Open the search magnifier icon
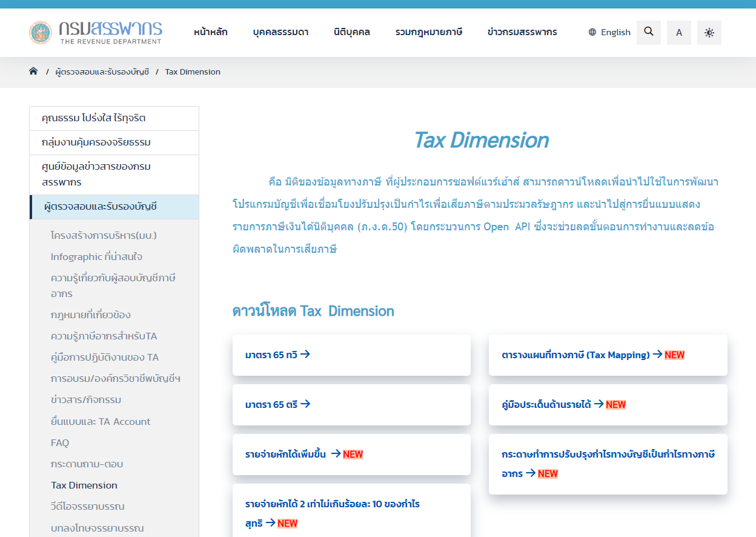 click(x=649, y=32)
